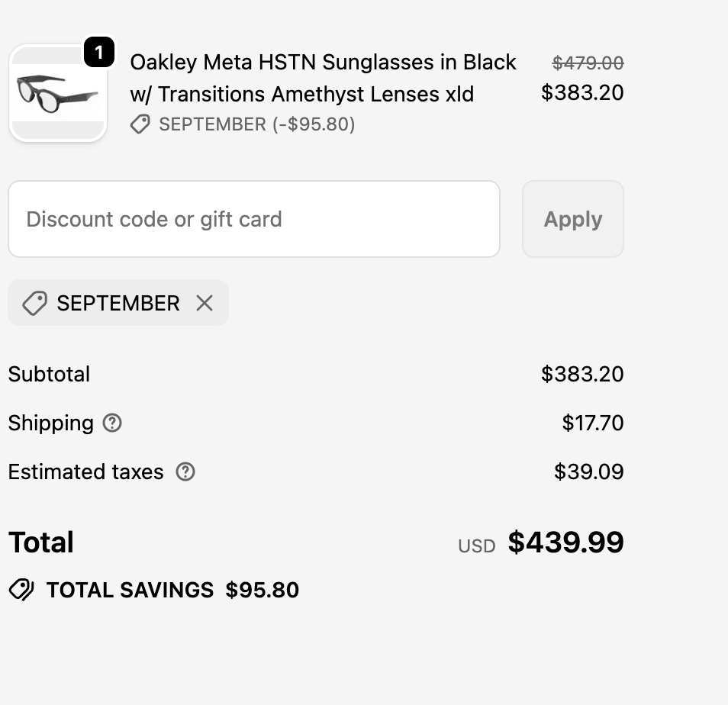Click the tag icon in the SEPTEMBER chip
Image resolution: width=728 pixels, height=705 pixels.
34,303
